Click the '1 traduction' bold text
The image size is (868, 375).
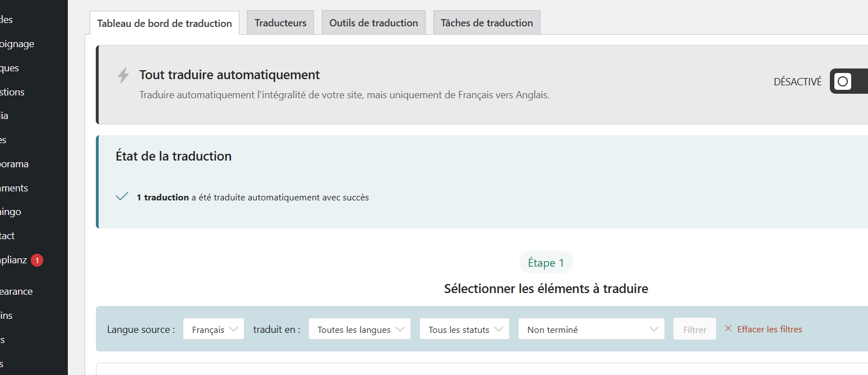(163, 197)
